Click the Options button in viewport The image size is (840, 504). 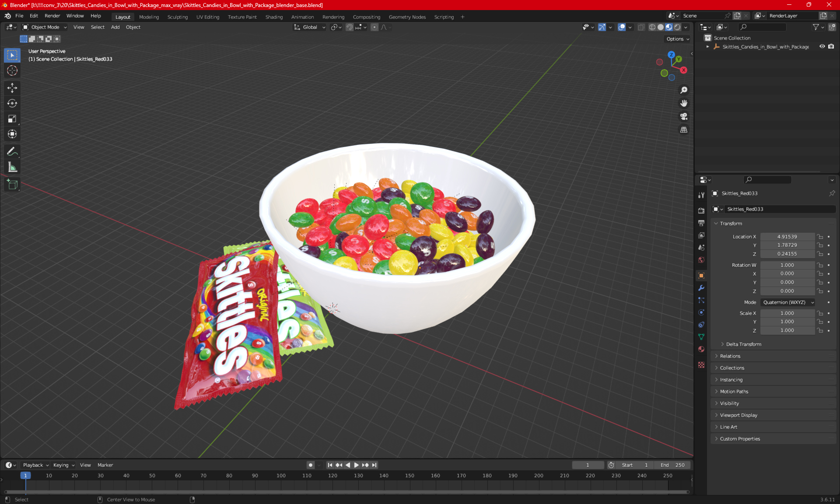click(677, 39)
